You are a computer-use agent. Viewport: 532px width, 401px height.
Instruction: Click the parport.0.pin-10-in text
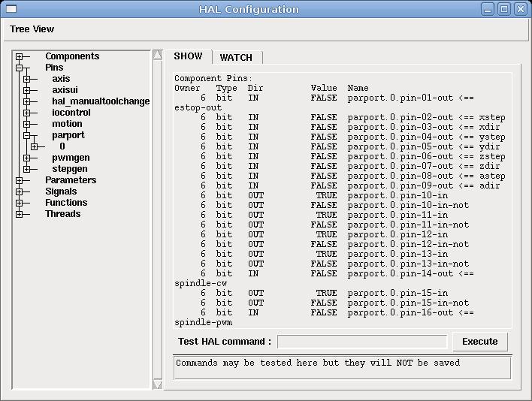[397, 195]
